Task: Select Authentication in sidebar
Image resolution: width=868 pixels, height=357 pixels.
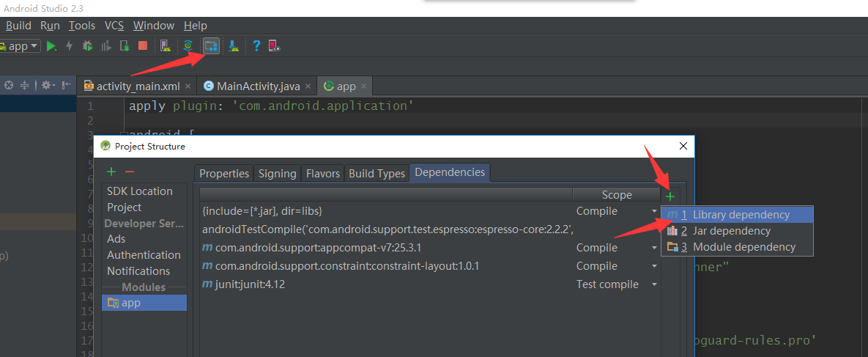Action: click(x=144, y=255)
